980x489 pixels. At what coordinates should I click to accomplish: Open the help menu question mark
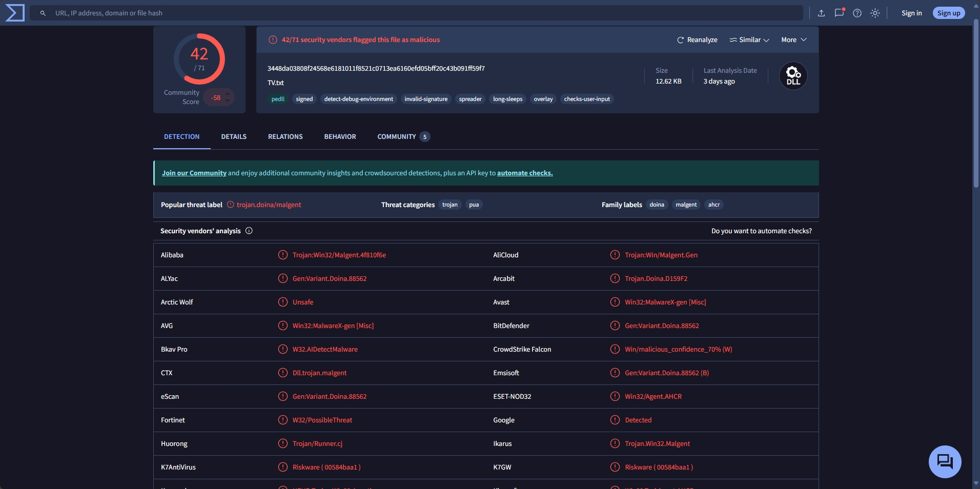(x=857, y=13)
